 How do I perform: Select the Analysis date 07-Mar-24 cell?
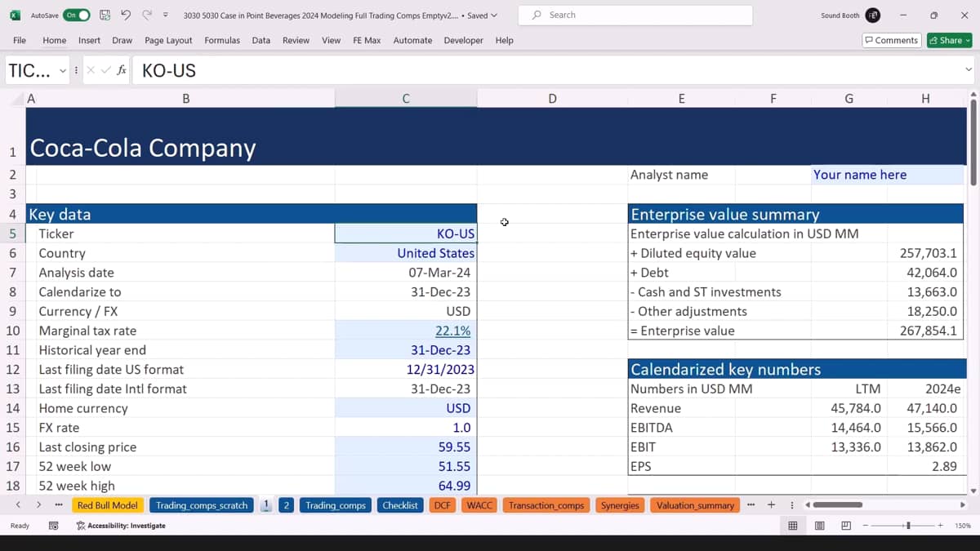(406, 273)
